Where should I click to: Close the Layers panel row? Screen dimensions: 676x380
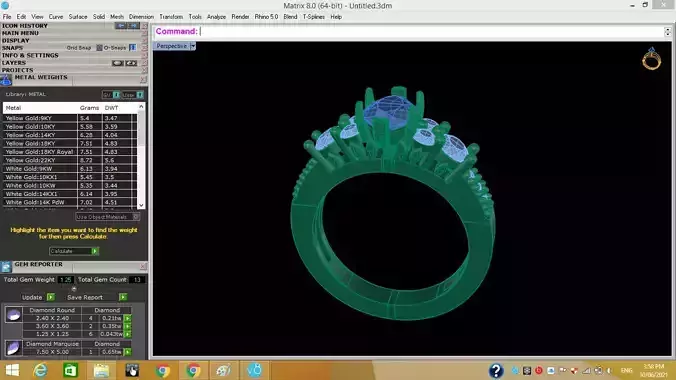point(144,63)
